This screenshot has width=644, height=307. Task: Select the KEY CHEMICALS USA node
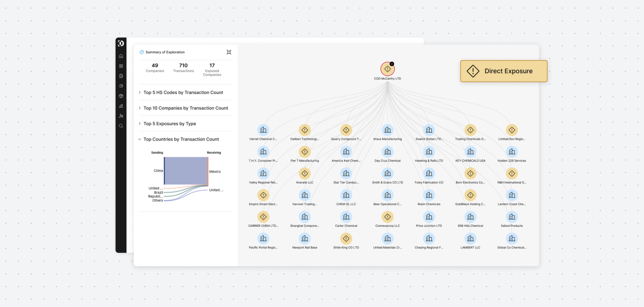pyautogui.click(x=471, y=152)
